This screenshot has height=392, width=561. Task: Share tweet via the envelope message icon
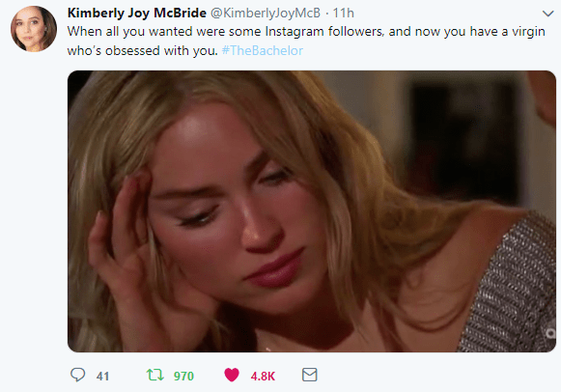click(310, 375)
